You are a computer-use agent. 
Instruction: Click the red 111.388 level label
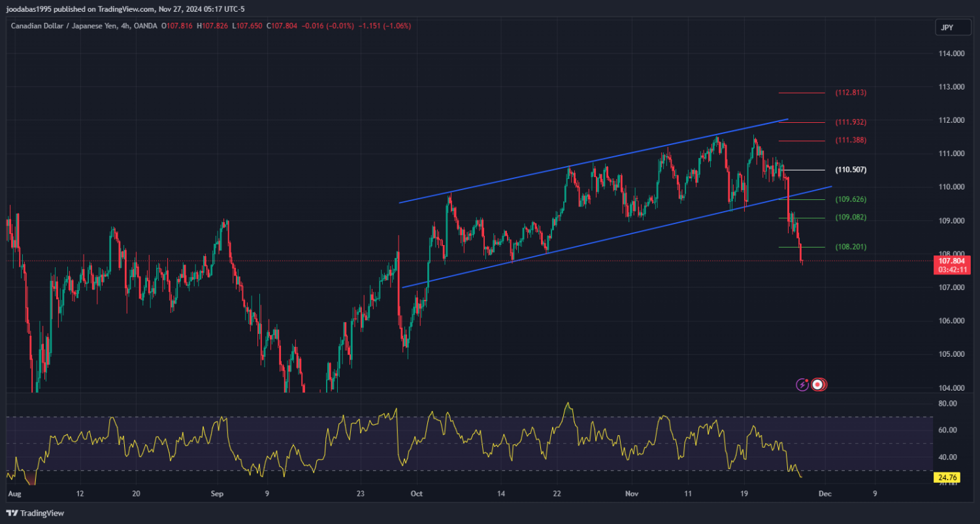(851, 140)
